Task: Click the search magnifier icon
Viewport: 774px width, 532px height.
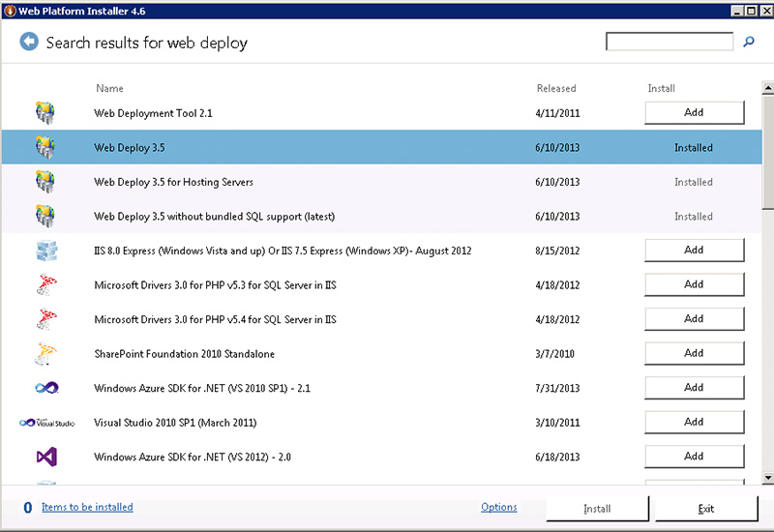Action: tap(749, 42)
